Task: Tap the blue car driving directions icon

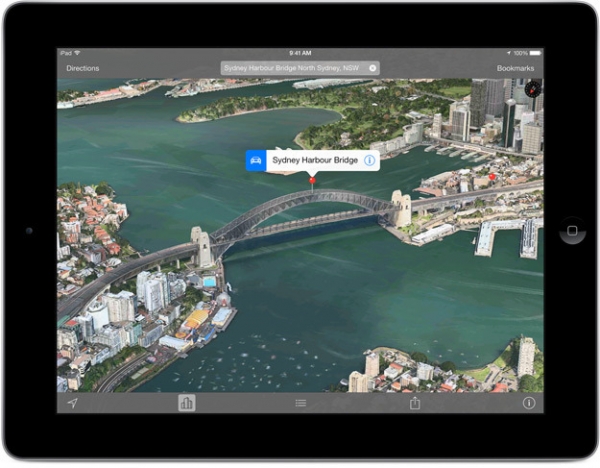Action: [x=256, y=160]
